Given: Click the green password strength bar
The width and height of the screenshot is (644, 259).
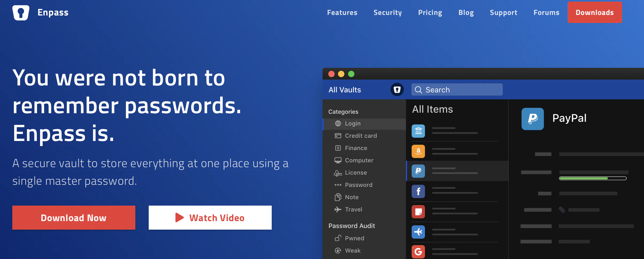Looking at the screenshot, I should tap(593, 178).
